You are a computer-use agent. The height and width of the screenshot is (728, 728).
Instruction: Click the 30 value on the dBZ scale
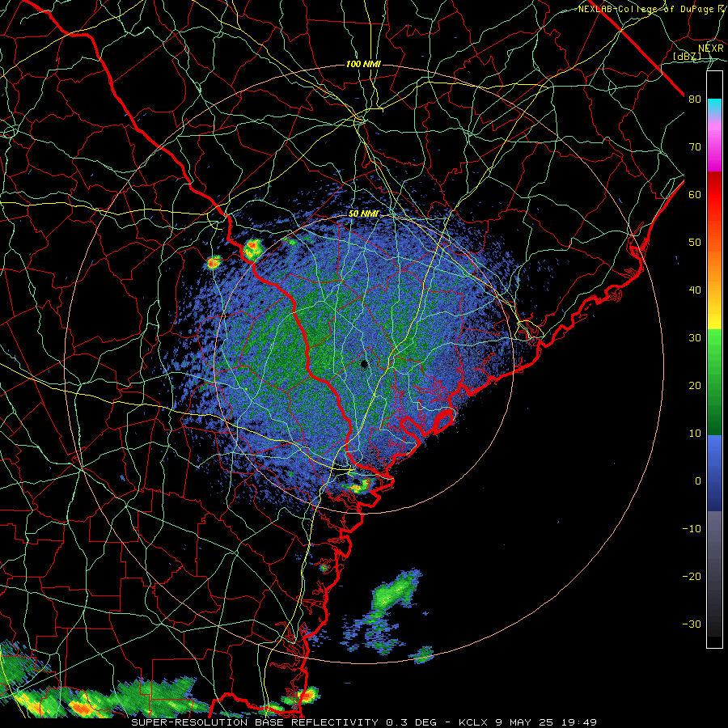[695, 337]
